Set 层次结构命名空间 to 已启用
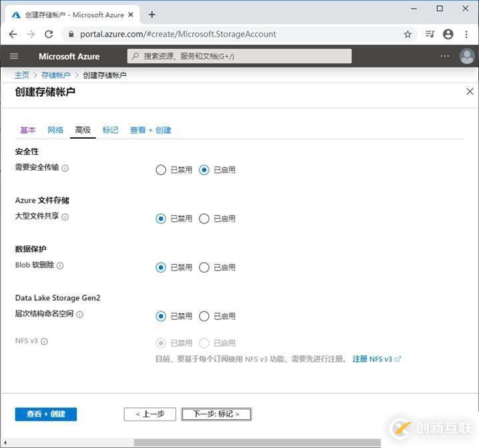This screenshot has height=448, width=479. 204,317
